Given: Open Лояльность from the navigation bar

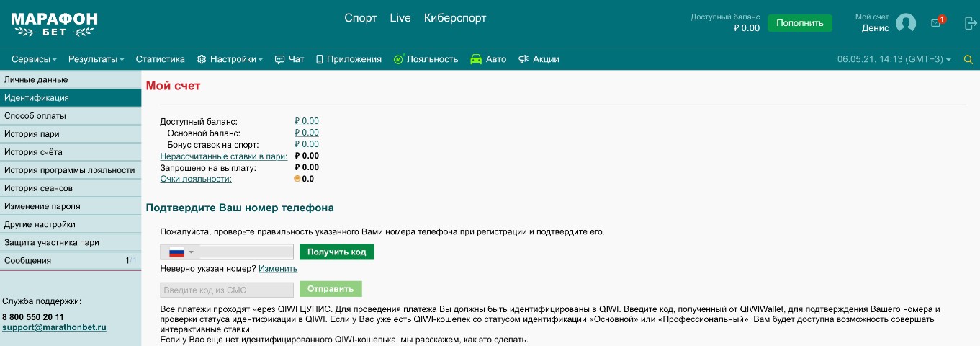Looking at the screenshot, I should click(426, 59).
